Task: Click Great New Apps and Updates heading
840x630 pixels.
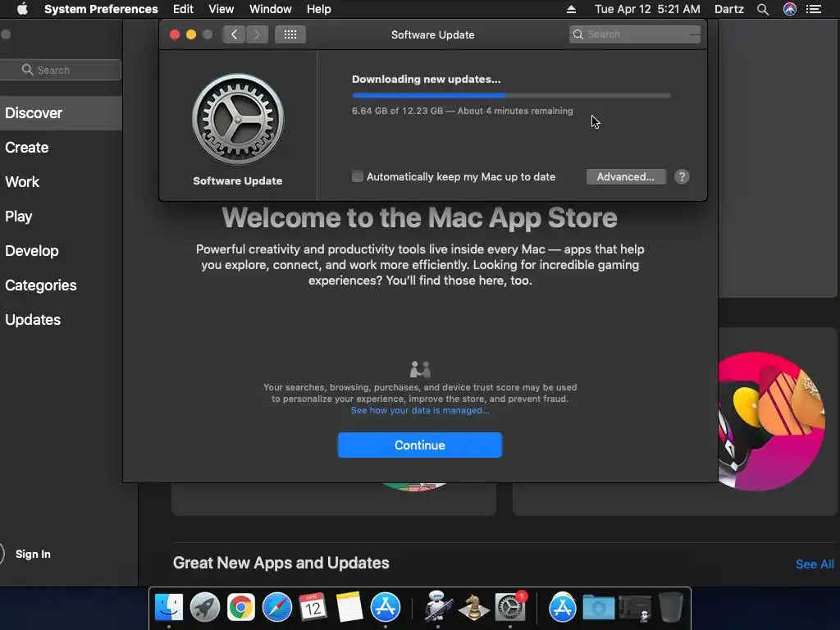Action: click(281, 563)
